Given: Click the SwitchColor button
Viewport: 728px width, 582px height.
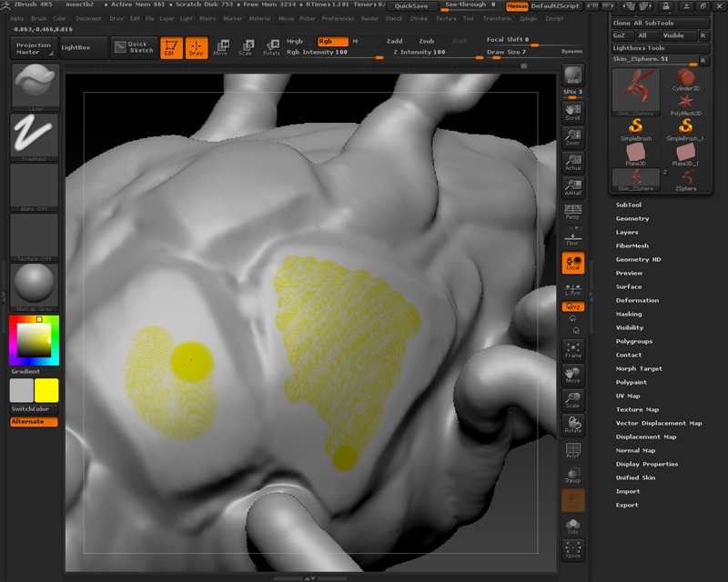Looking at the screenshot, I should (35, 409).
